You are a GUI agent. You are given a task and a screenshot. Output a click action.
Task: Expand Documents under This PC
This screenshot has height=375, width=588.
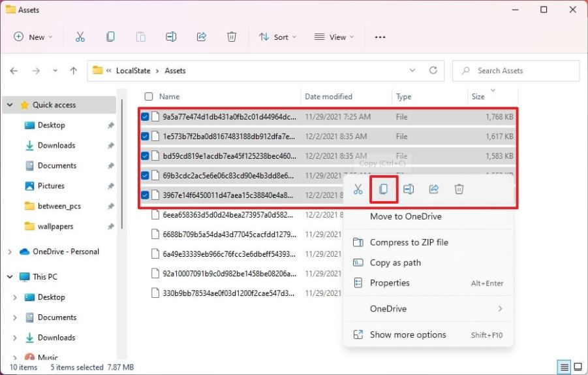[x=15, y=318]
